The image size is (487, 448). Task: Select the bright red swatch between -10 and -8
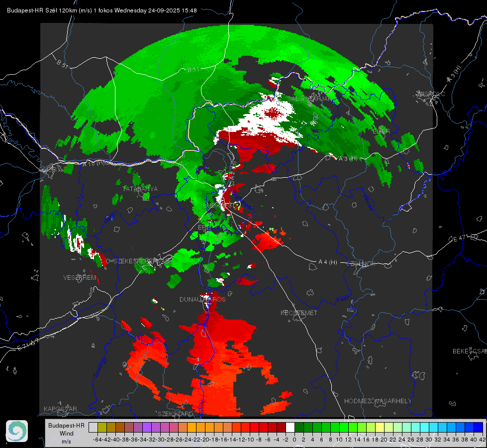click(254, 427)
